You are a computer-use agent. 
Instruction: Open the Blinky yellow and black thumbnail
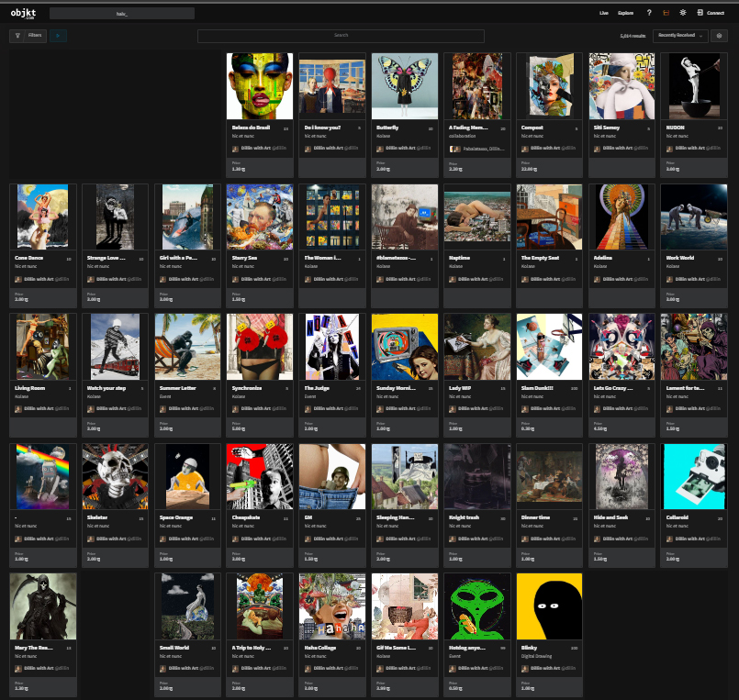pos(549,606)
